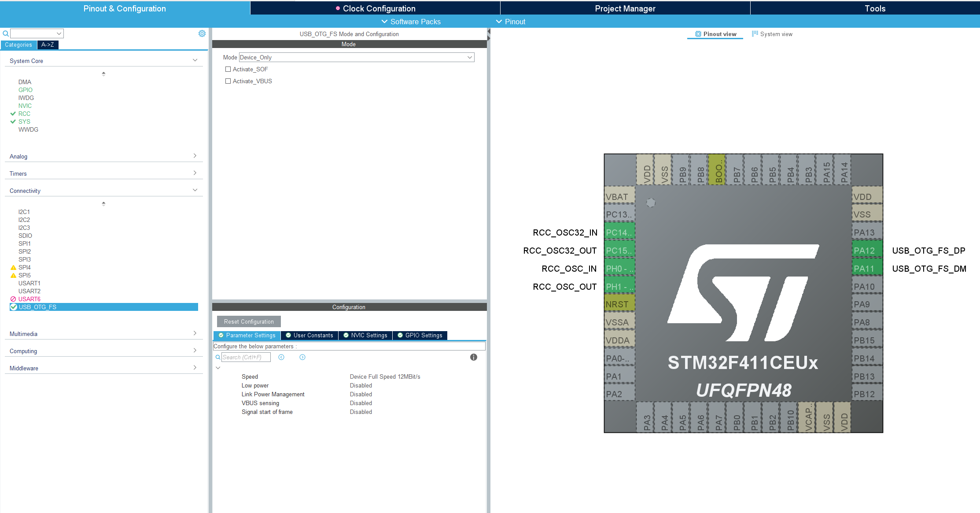This screenshot has width=980, height=513.
Task: Select USB_OTG_FS in the Connectivity list
Action: coord(104,307)
